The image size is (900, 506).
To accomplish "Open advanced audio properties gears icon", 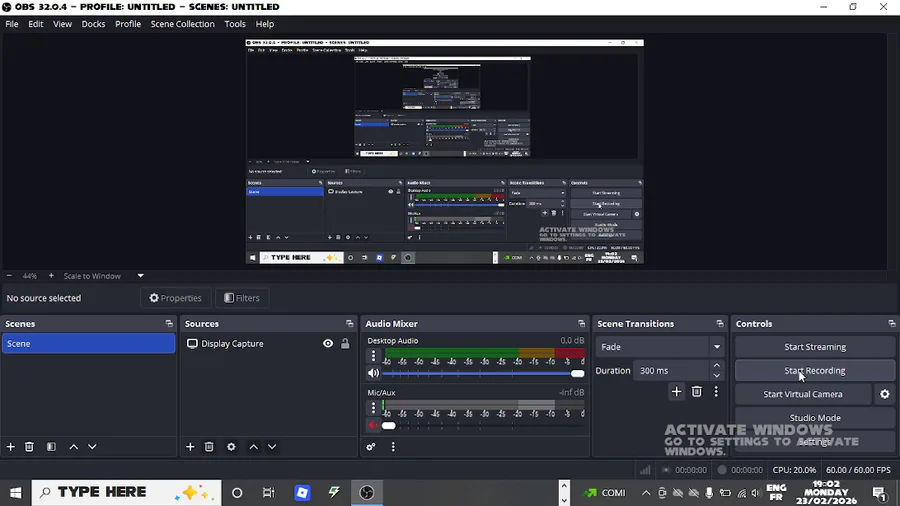I will (x=371, y=446).
